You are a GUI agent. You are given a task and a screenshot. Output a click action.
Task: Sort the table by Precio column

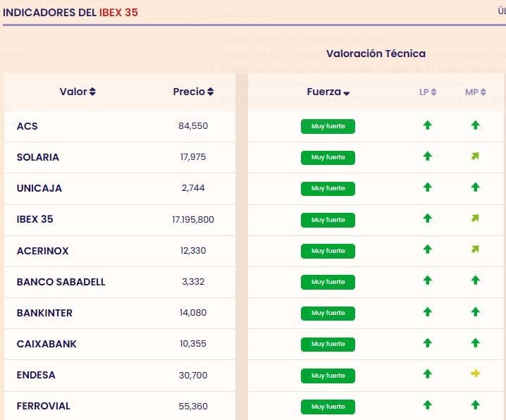click(x=193, y=92)
